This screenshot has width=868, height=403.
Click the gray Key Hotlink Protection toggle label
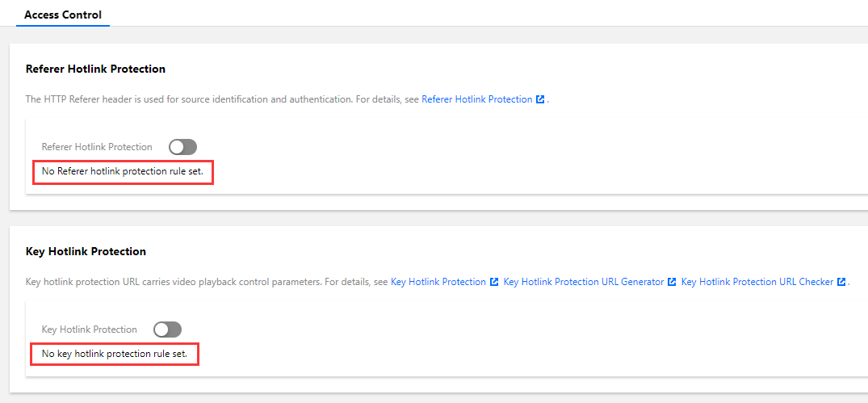[89, 330]
